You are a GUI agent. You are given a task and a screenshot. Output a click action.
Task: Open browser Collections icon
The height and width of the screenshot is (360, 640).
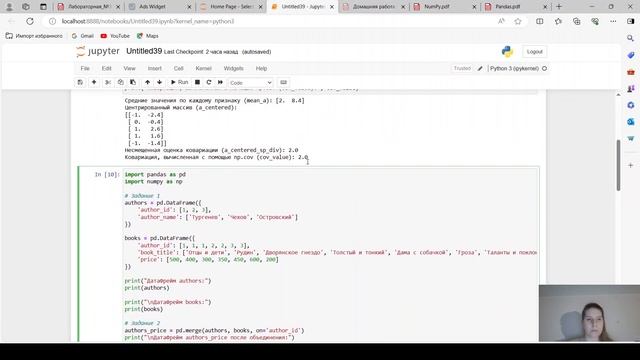click(x=576, y=21)
